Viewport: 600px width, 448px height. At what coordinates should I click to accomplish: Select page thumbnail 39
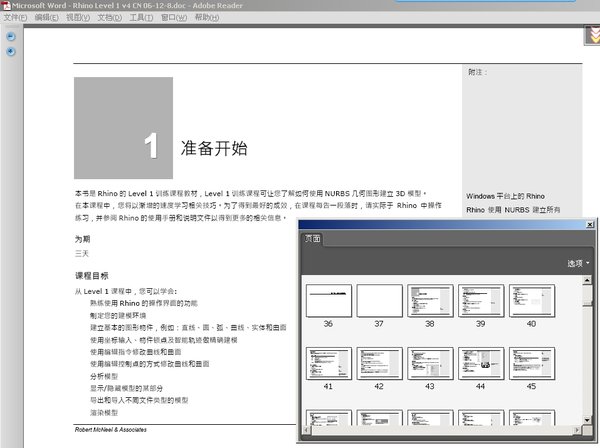pyautogui.click(x=481, y=301)
